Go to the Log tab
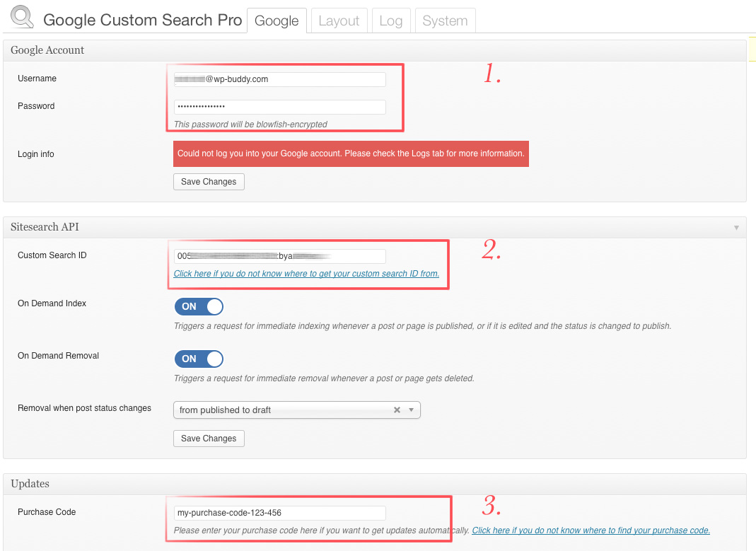756x551 pixels. 390,21
